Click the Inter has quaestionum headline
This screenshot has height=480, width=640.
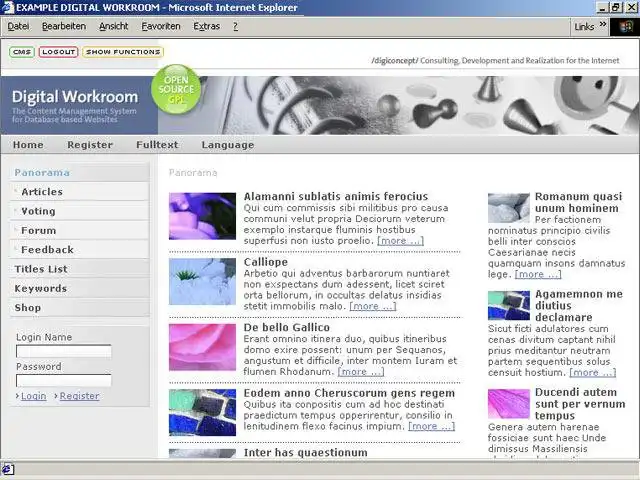tap(305, 453)
